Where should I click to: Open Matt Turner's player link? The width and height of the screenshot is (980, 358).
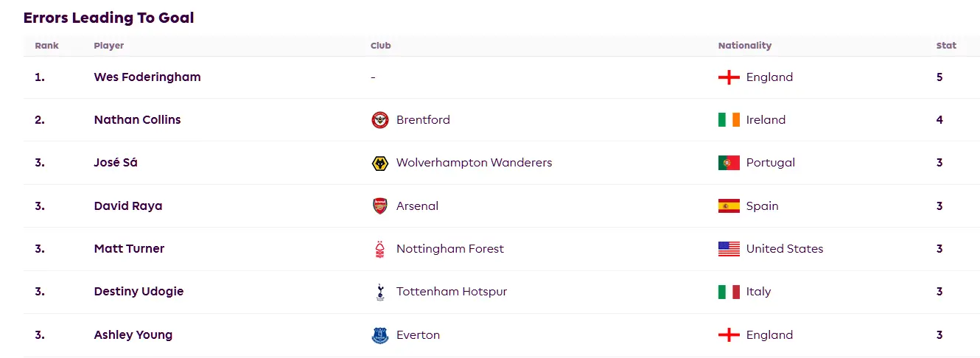click(129, 249)
